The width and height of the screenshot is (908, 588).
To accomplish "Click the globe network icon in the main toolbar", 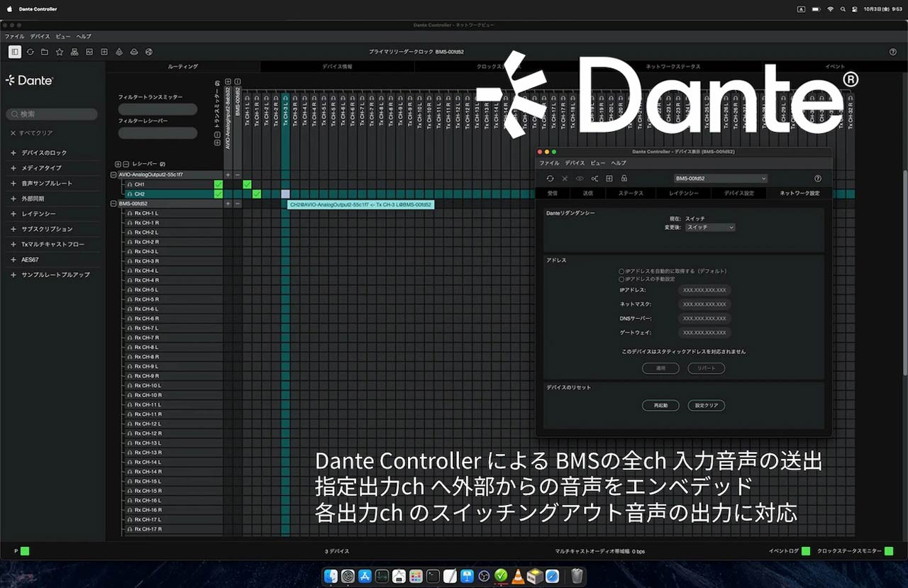I will (149, 52).
